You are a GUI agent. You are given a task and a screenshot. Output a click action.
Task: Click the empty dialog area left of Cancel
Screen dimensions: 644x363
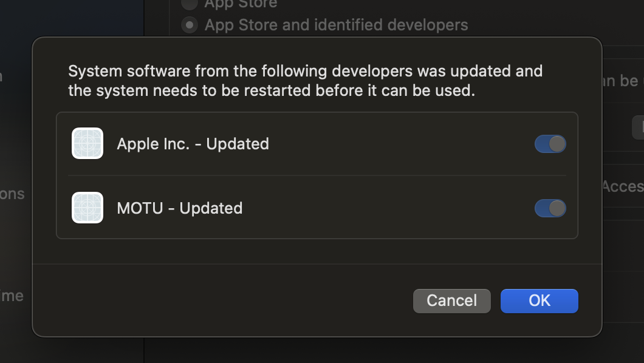(222, 301)
